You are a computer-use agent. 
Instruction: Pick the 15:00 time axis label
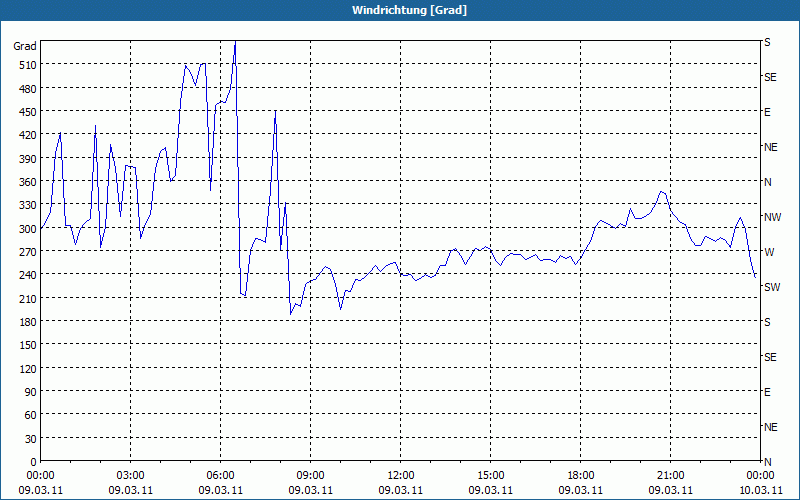(x=491, y=476)
